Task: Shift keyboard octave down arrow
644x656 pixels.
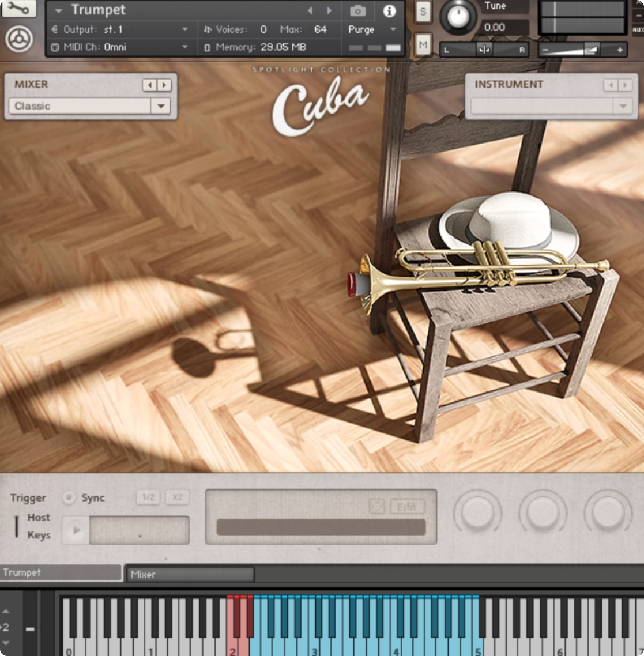Action: coord(6,643)
